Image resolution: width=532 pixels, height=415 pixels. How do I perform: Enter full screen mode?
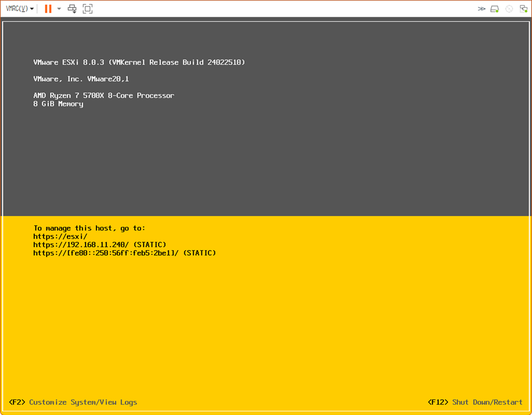click(88, 9)
